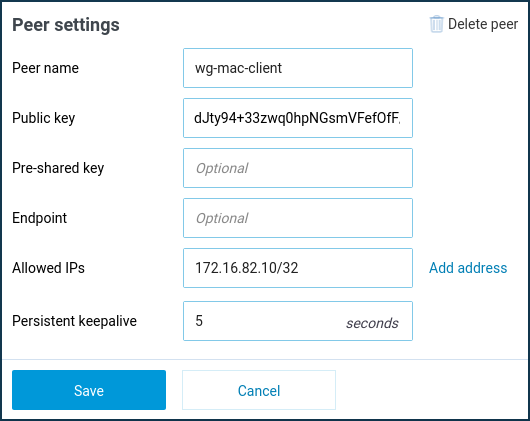Cancel the peer settings dialog
The height and width of the screenshot is (421, 530).
click(259, 390)
